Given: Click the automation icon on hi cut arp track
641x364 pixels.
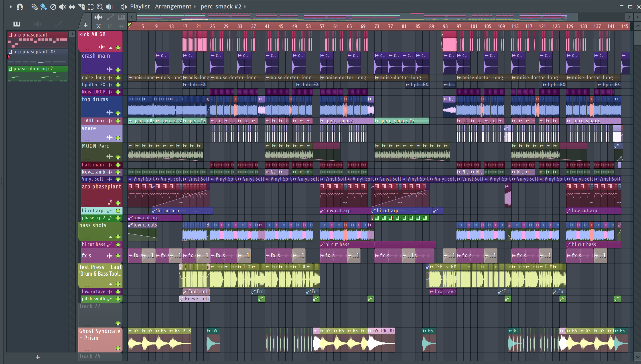Looking at the screenshot, I should [x=110, y=211].
